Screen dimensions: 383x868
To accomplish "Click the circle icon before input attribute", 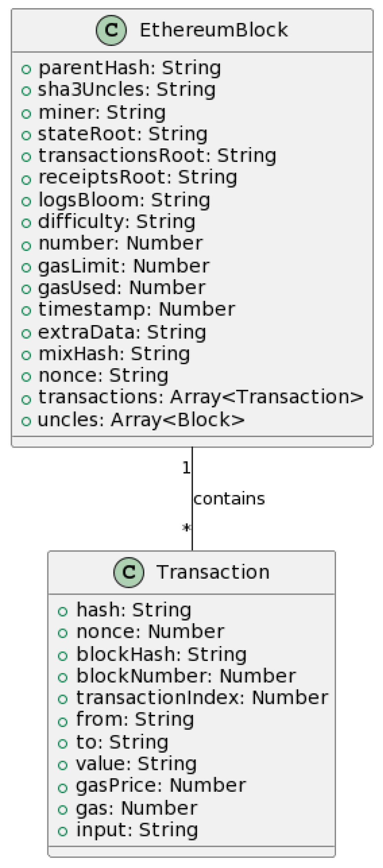I will (x=63, y=831).
